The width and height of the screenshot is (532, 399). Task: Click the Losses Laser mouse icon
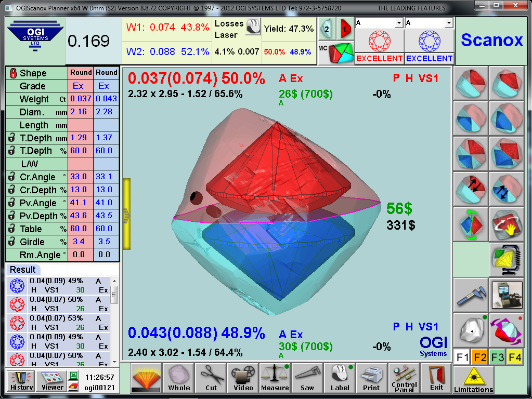pyautogui.click(x=253, y=26)
